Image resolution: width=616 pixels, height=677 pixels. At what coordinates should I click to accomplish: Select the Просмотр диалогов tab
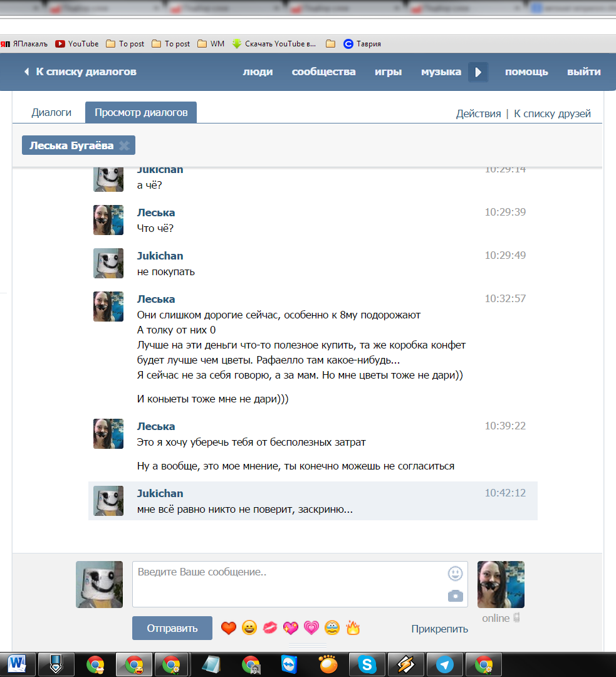(141, 112)
